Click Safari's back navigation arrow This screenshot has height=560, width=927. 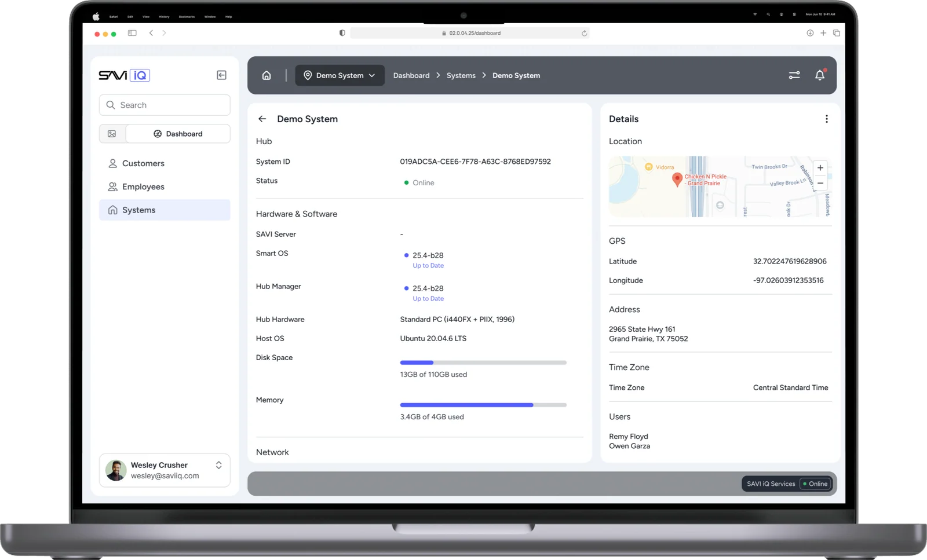(x=151, y=33)
